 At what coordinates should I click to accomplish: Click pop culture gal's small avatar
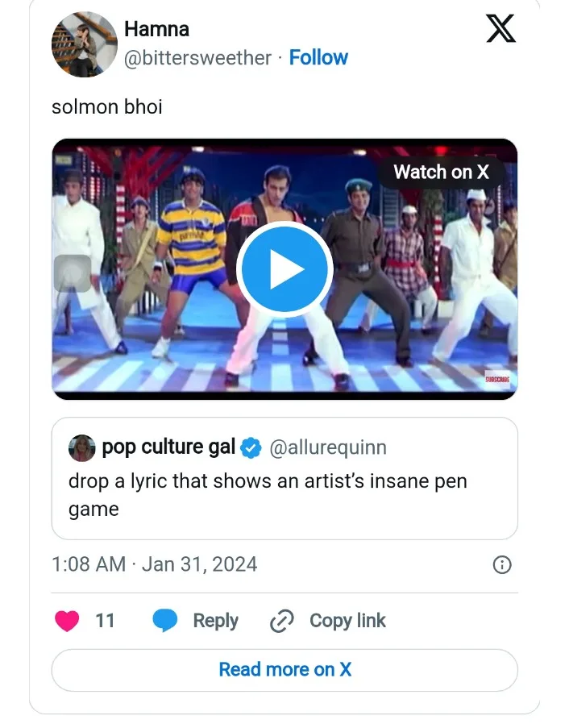tap(83, 447)
